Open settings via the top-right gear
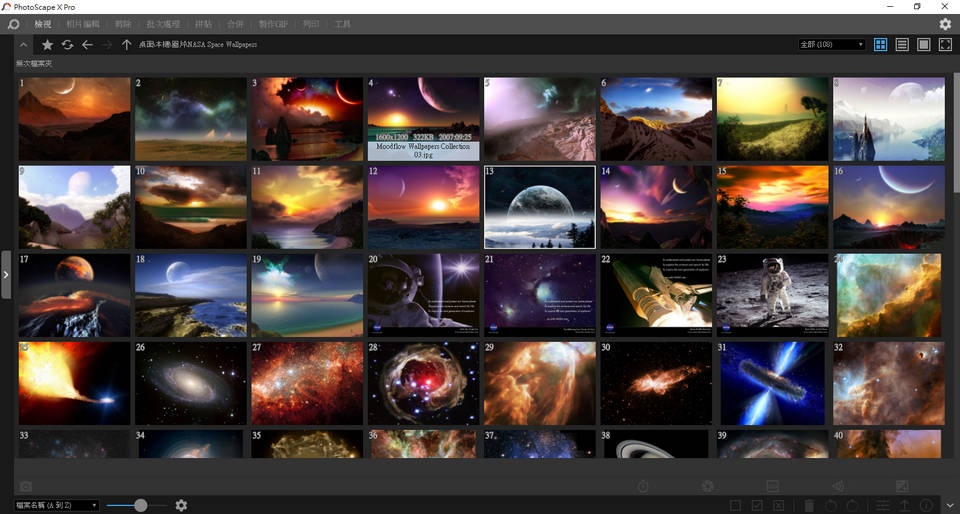The height and width of the screenshot is (514, 960). pyautogui.click(x=945, y=24)
